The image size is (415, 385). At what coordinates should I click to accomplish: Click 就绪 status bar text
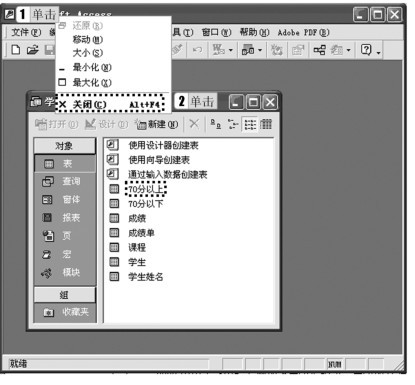click(18, 364)
